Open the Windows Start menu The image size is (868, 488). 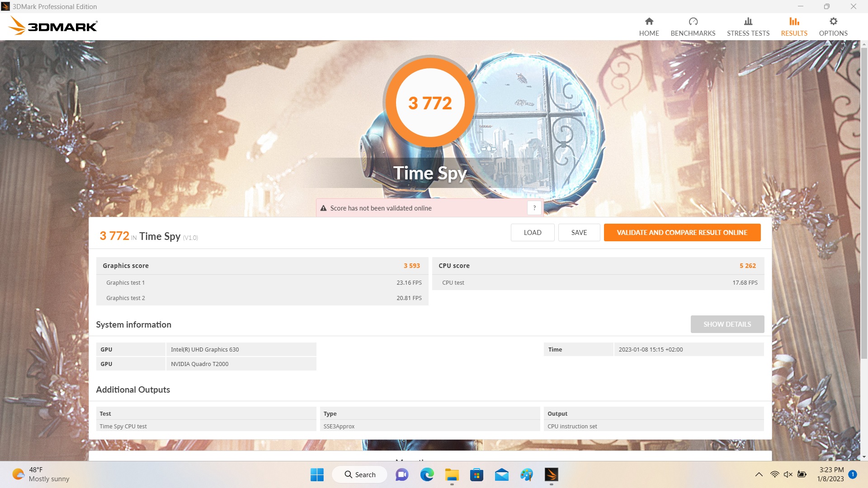click(x=317, y=474)
